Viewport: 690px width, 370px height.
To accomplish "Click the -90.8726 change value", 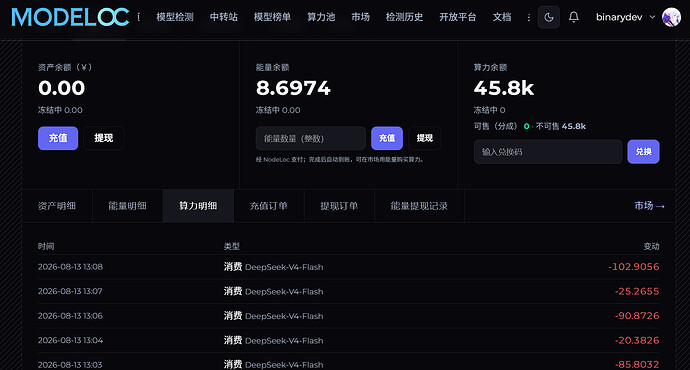I will [637, 316].
